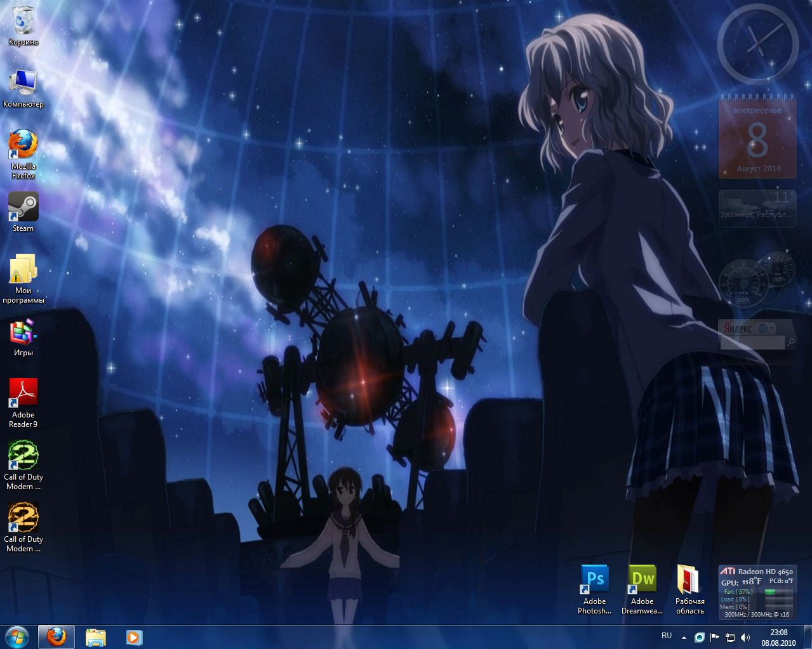
Task: Open Windows Media Player from the taskbar
Action: click(x=134, y=637)
